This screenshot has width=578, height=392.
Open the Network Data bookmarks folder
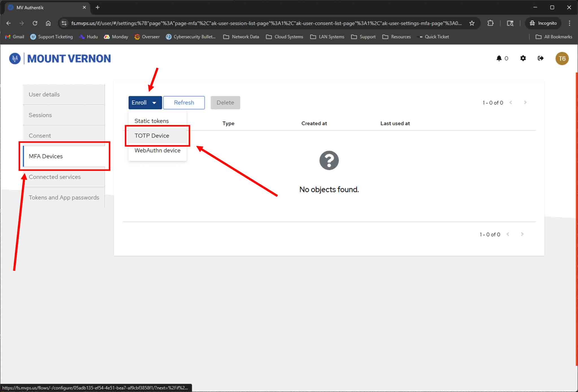point(241,37)
